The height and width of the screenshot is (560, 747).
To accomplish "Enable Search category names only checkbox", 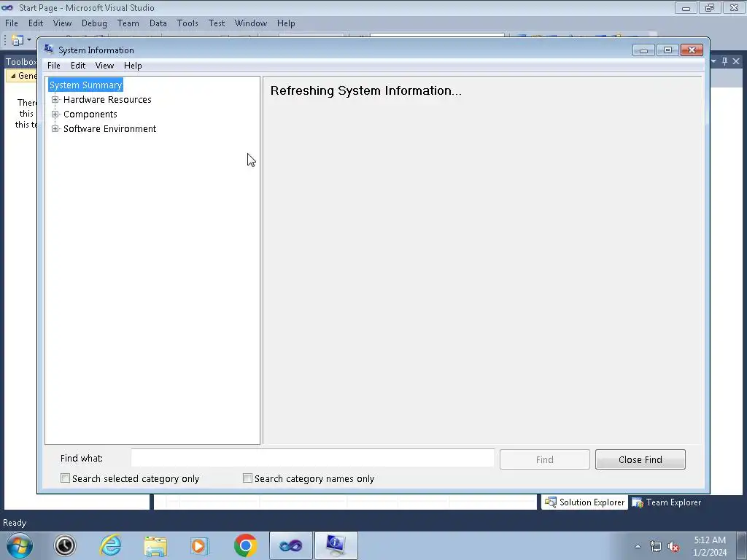I will (247, 478).
